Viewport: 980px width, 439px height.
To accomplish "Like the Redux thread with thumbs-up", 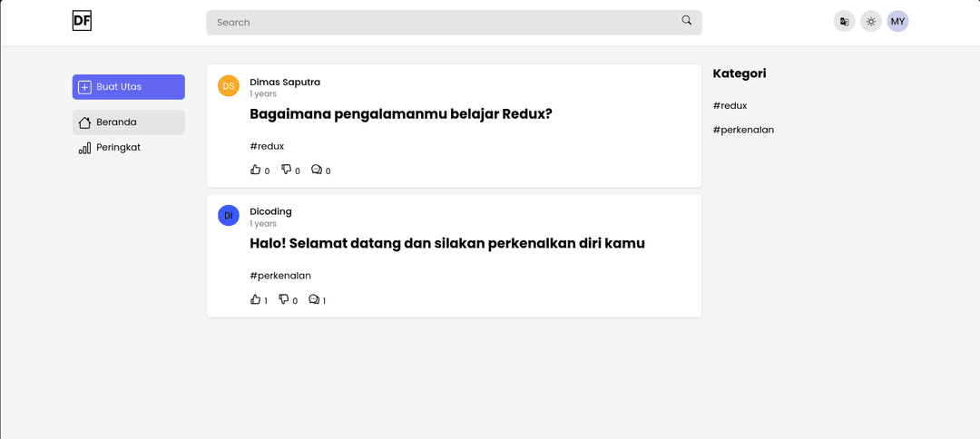I will pyautogui.click(x=255, y=170).
